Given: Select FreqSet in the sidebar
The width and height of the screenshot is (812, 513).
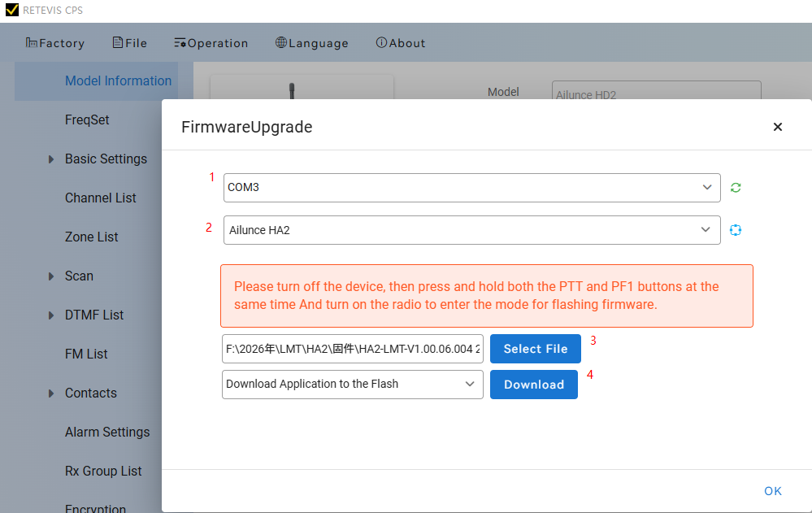Looking at the screenshot, I should (x=87, y=120).
